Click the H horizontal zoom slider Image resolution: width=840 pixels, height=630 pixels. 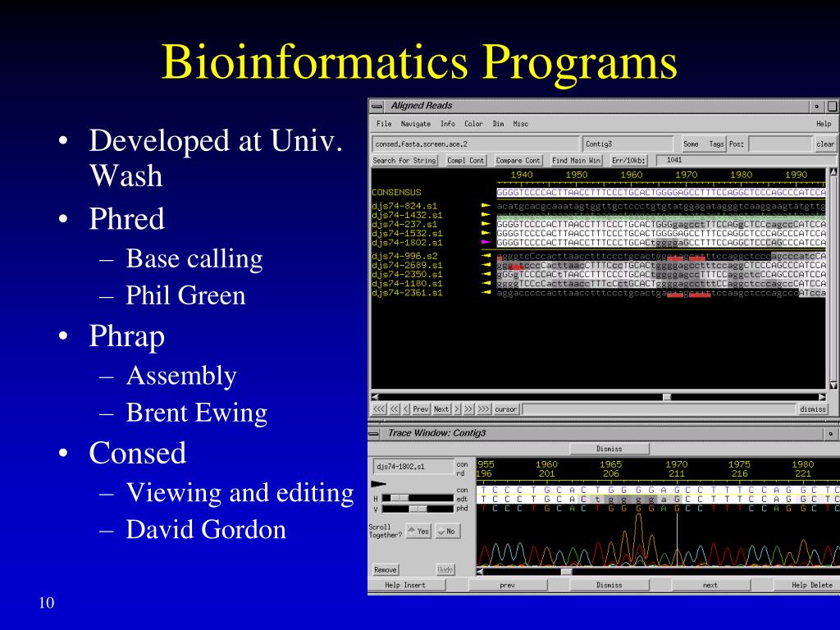click(418, 498)
